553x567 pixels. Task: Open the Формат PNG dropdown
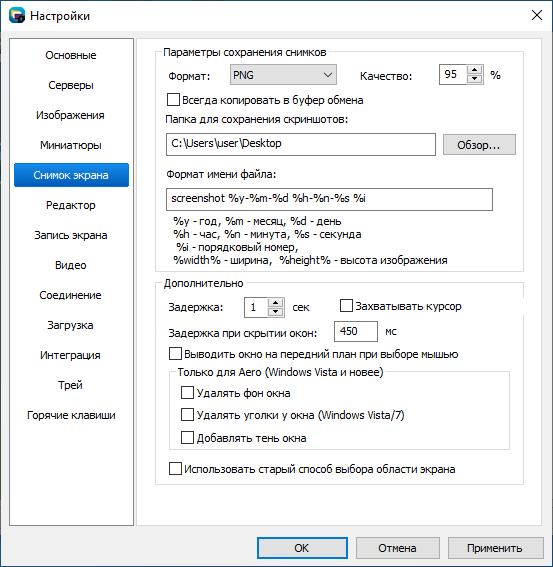pyautogui.click(x=283, y=75)
